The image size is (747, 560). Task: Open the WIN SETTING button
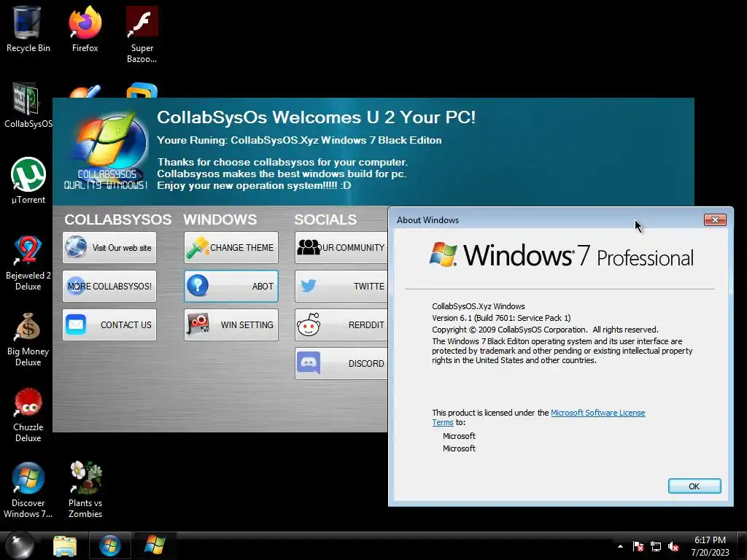point(231,324)
